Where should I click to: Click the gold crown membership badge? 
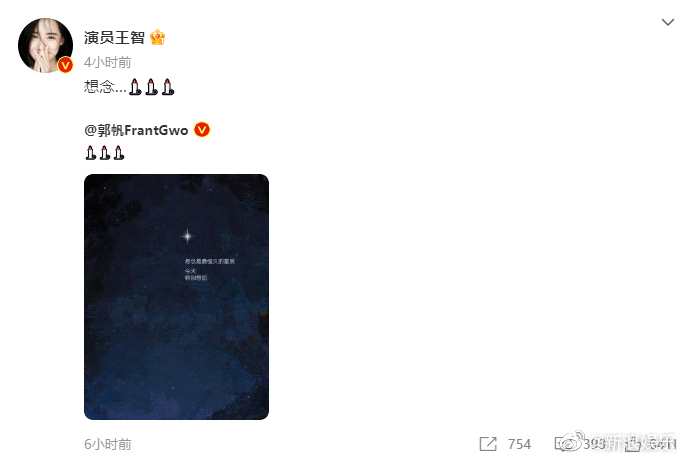click(157, 37)
